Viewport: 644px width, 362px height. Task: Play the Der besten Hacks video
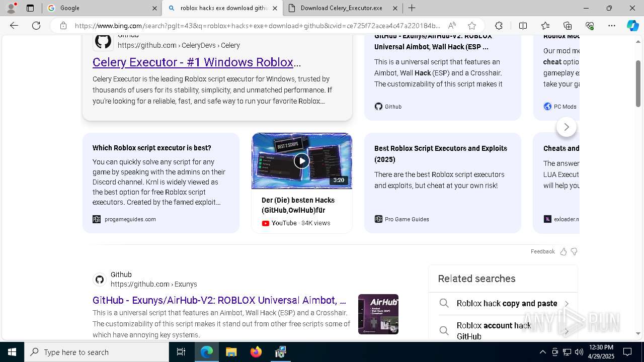point(301,161)
